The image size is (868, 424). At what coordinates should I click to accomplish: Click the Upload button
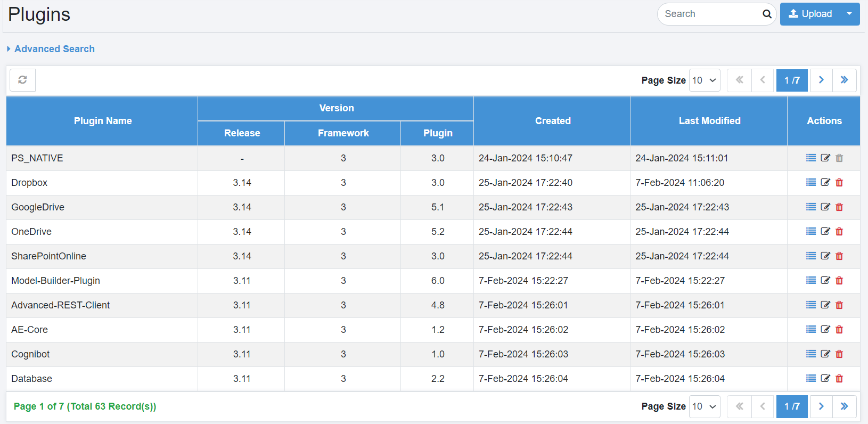point(810,14)
